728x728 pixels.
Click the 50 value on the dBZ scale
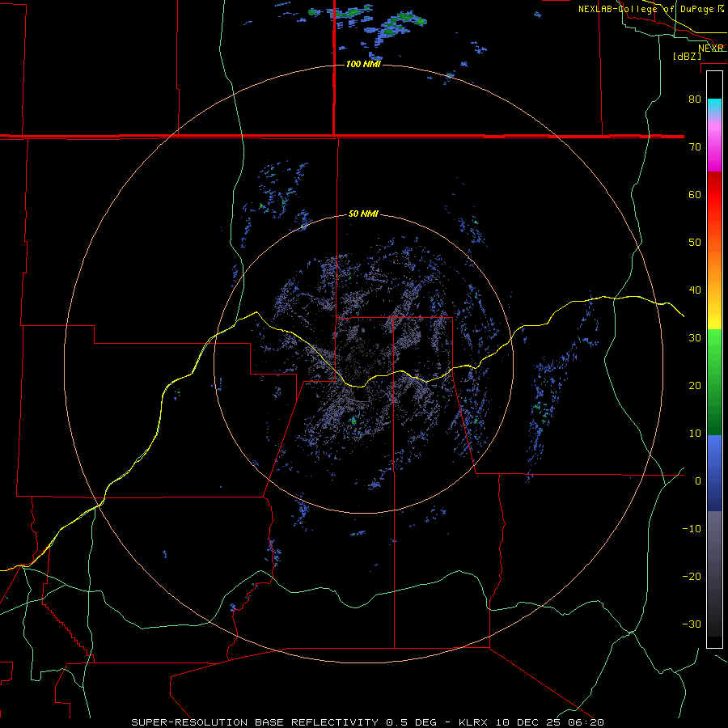(x=695, y=243)
